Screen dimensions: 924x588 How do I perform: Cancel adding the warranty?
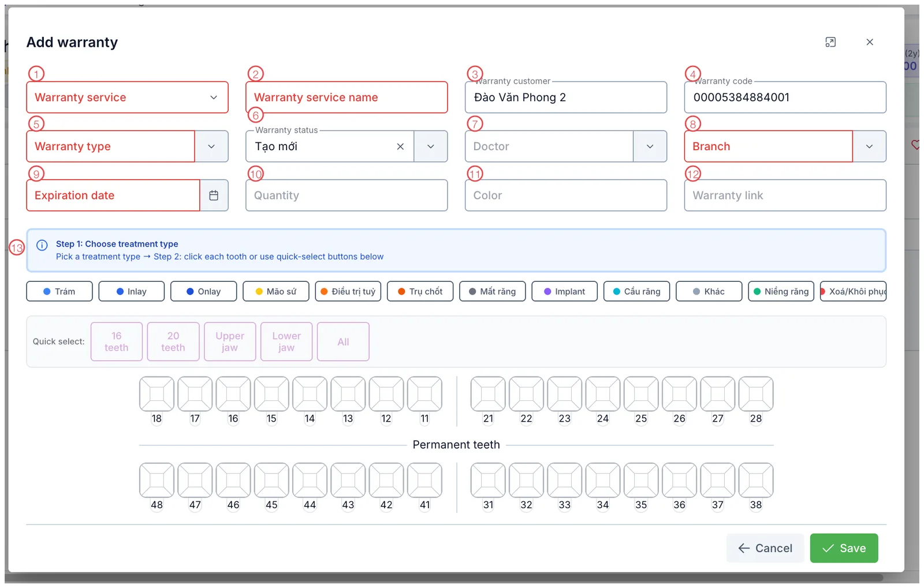click(x=765, y=548)
